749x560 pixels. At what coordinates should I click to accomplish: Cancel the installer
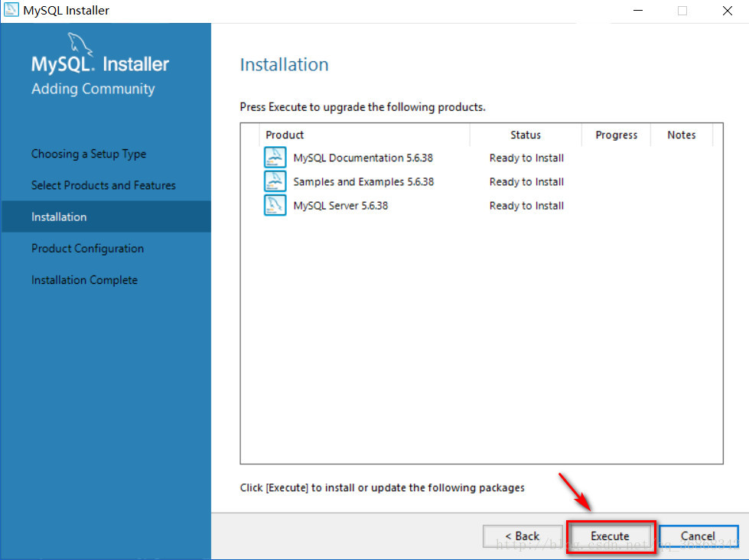[699, 536]
